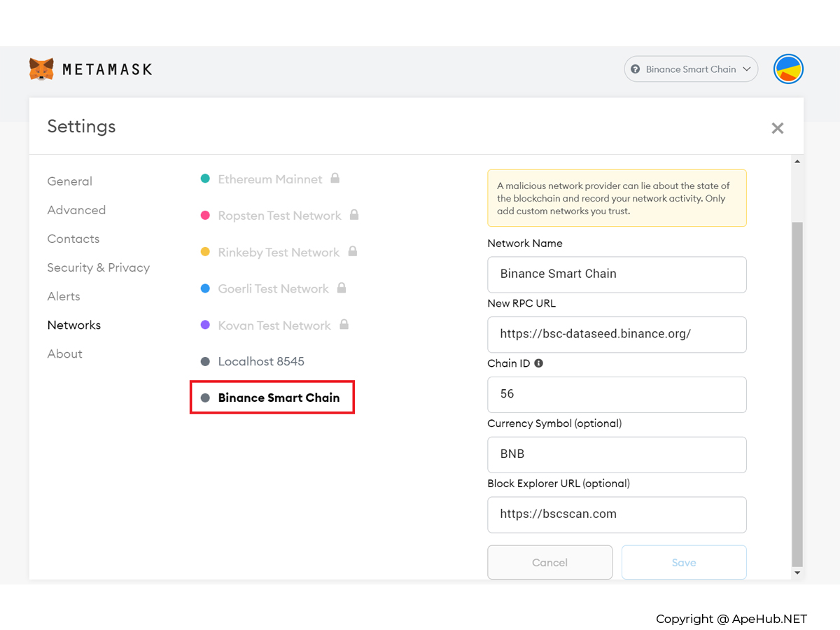The image size is (840, 630).
Task: Click question mark icon in network selector
Action: coord(636,69)
